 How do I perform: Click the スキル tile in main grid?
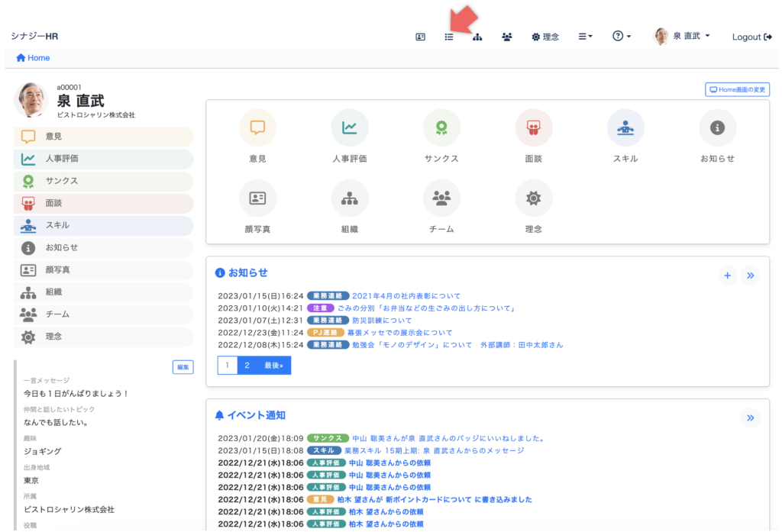pos(625,128)
